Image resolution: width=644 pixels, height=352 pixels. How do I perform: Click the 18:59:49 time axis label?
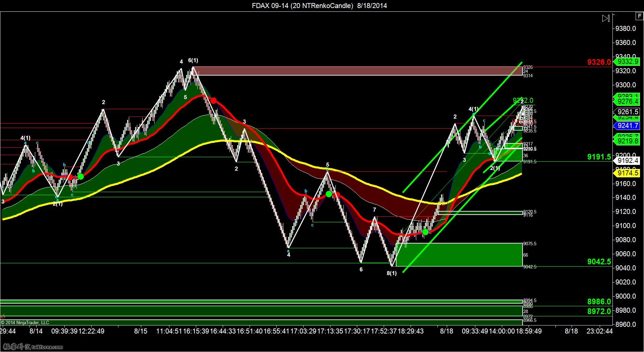(528, 331)
